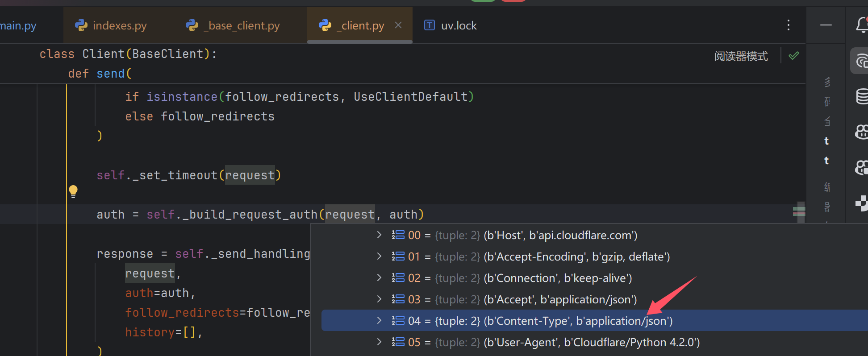
Task: Open the Database tool window
Action: pyautogui.click(x=862, y=96)
